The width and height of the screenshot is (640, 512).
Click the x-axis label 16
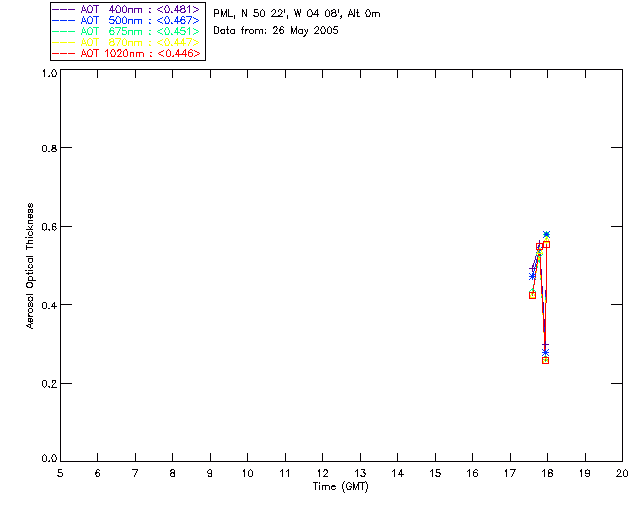[473, 473]
